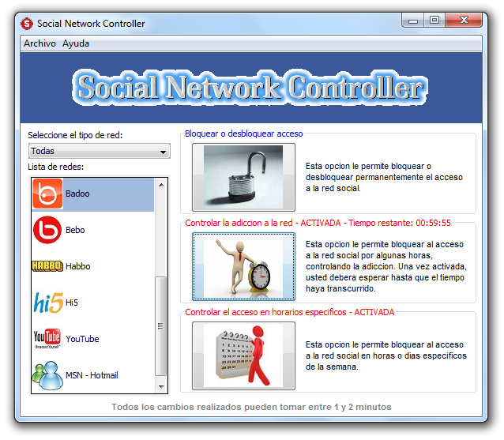504x440 pixels.
Task: Open the Archivo menu
Action: pos(39,43)
